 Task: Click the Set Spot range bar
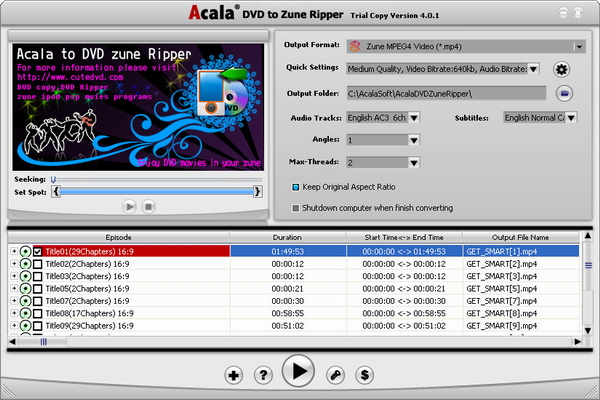157,191
